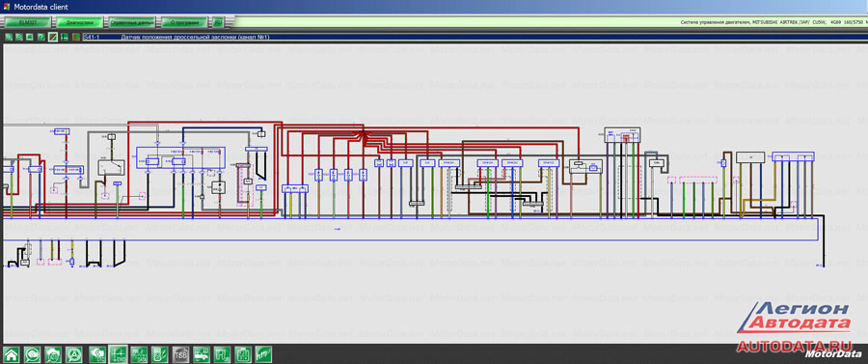868x364 pixels.
Task: Zoom in on the wiring diagram
Action: point(9,37)
